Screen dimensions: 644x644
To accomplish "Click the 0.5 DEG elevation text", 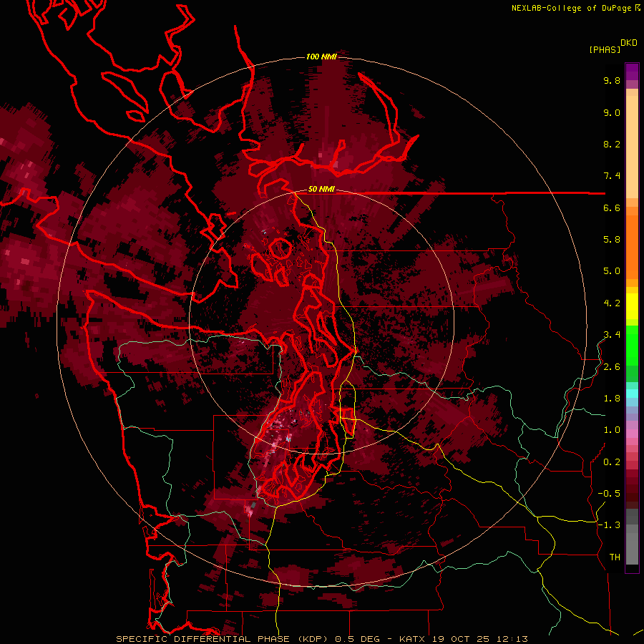I will [x=356, y=639].
